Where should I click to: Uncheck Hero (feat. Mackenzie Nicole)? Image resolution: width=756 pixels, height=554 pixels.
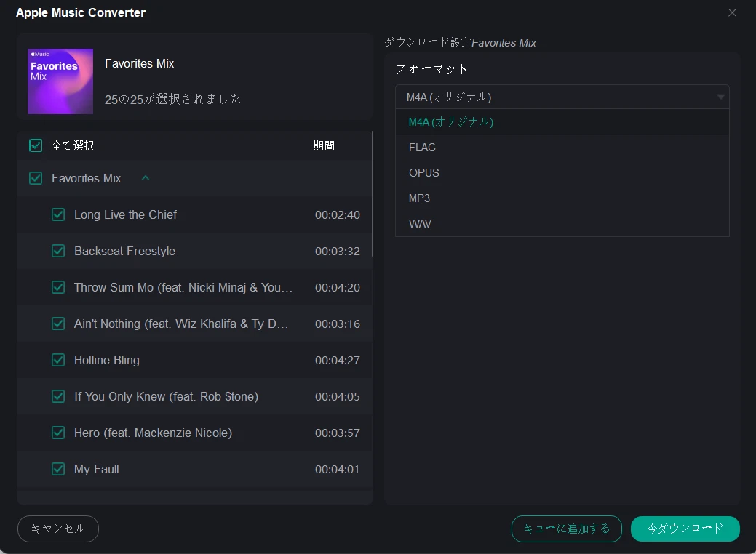pos(58,433)
